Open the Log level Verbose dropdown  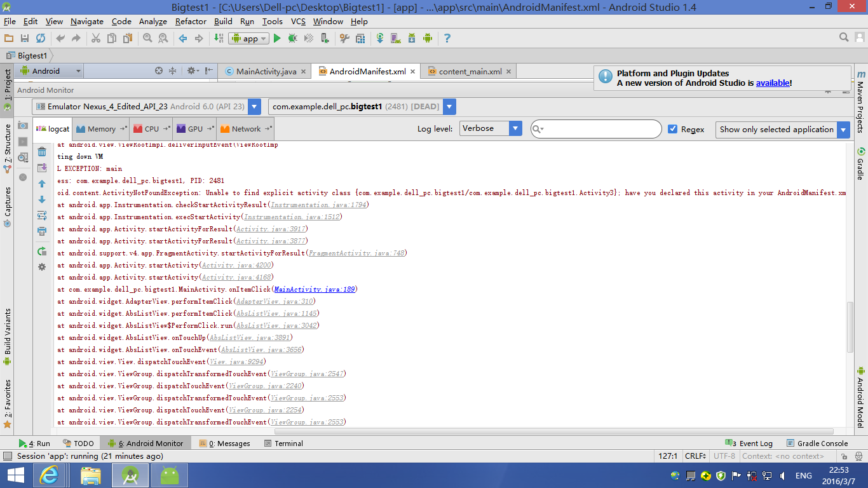click(x=490, y=128)
